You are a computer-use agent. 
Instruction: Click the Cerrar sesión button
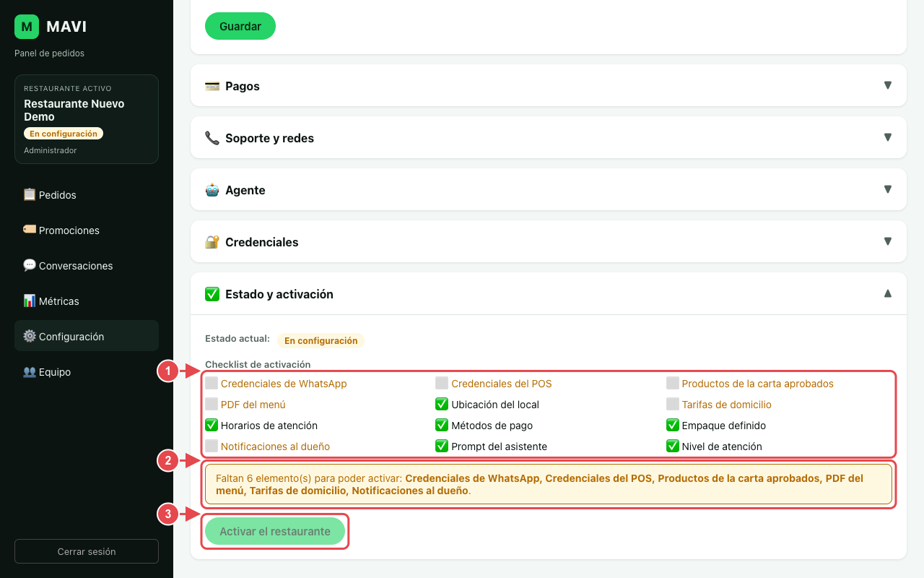coord(87,551)
